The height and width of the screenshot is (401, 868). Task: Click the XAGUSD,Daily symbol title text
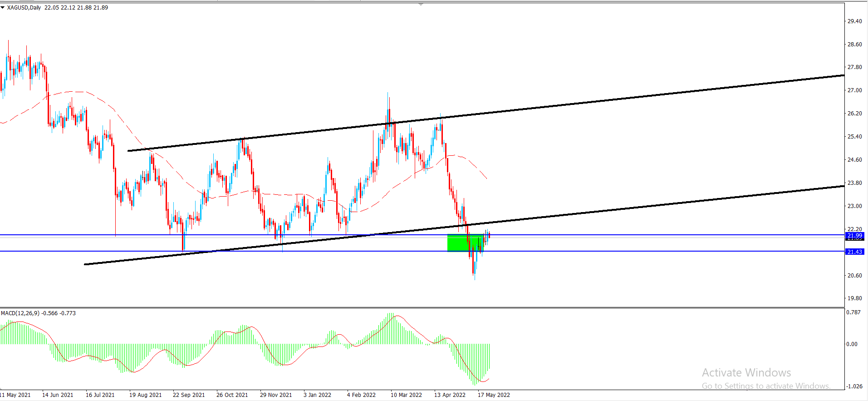click(x=24, y=7)
